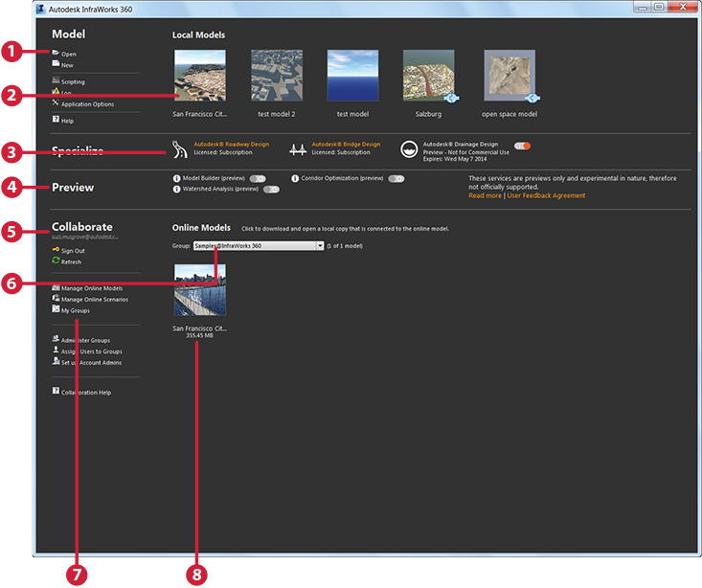Click info icon beside Watershed Analysis preview

[x=176, y=190]
